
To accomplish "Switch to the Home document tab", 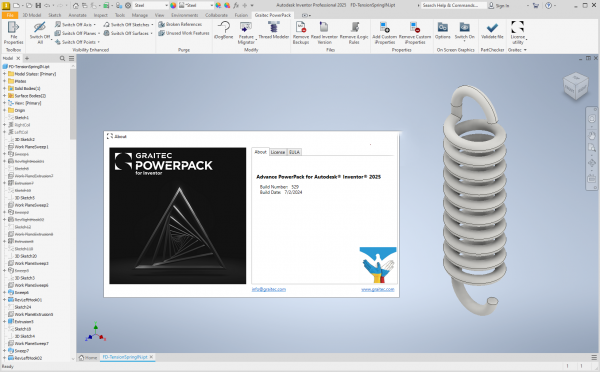I will pyautogui.click(x=88, y=357).
